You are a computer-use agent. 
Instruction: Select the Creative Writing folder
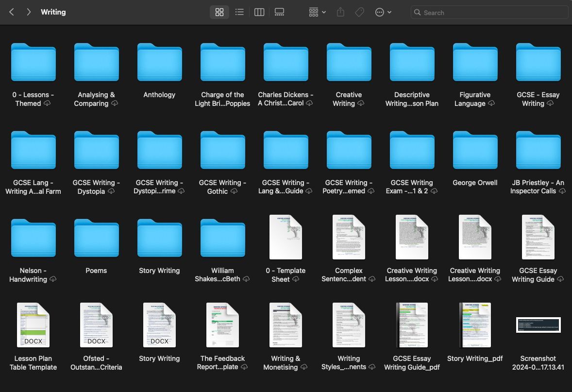(x=349, y=62)
